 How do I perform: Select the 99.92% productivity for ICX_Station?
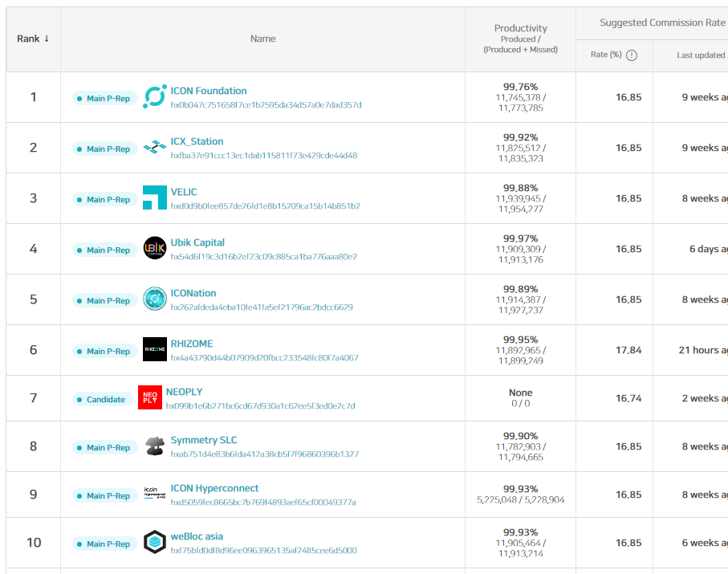tap(520, 137)
